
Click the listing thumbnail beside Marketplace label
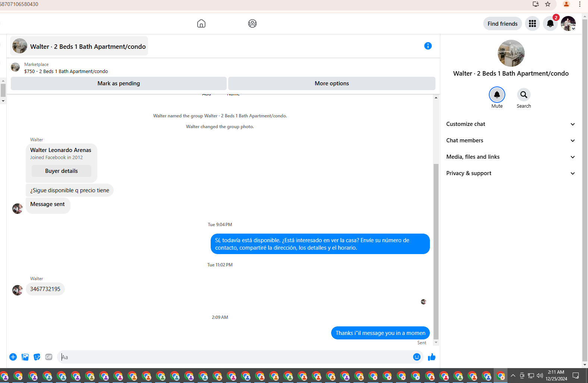pyautogui.click(x=15, y=67)
